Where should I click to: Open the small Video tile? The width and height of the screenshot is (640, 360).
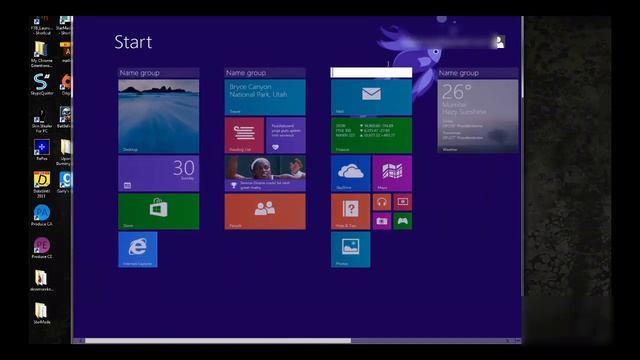402,202
